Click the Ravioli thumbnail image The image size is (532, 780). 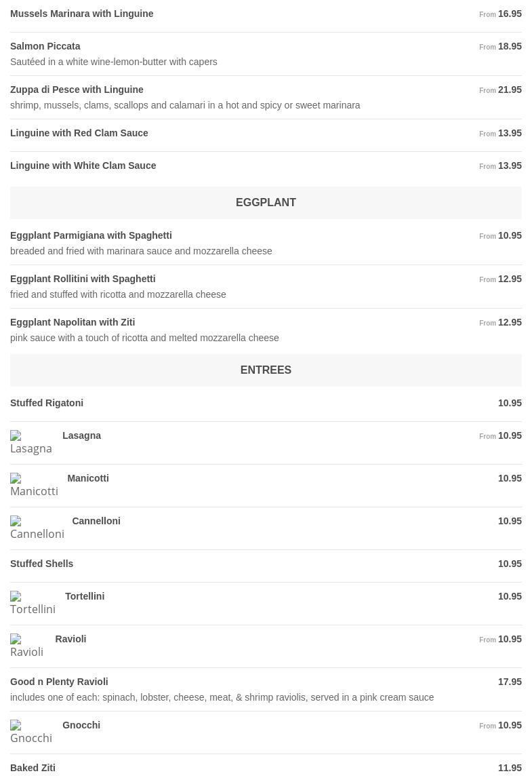pos(27,646)
